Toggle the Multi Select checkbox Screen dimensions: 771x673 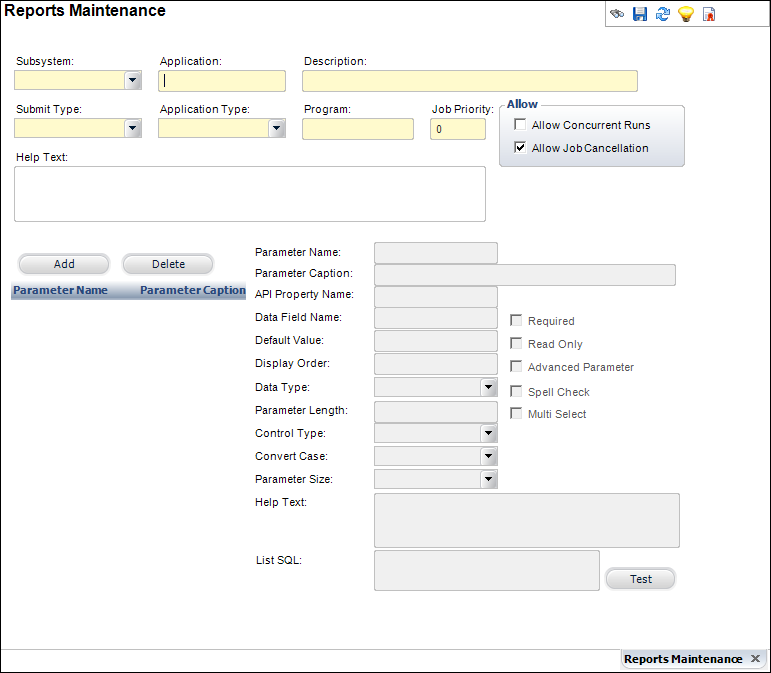click(x=516, y=413)
